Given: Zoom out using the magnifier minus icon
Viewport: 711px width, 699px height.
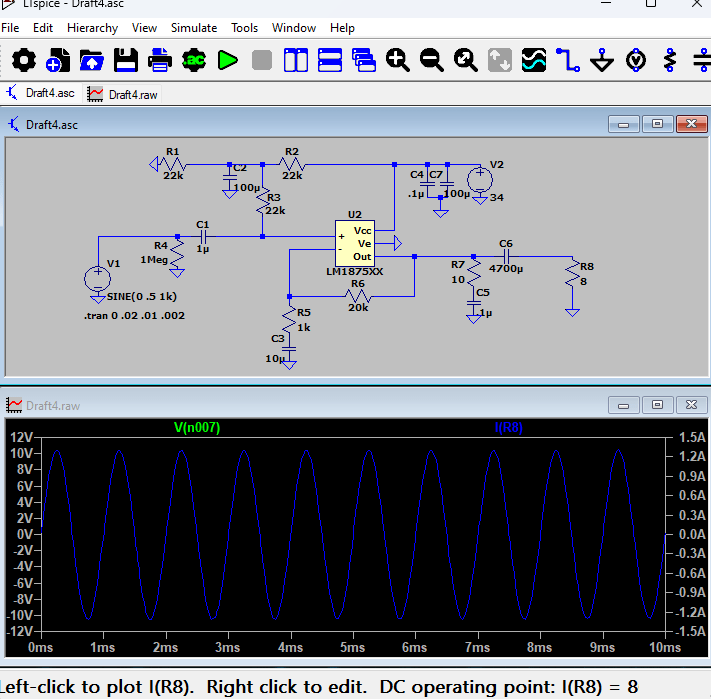Looking at the screenshot, I should coord(432,60).
